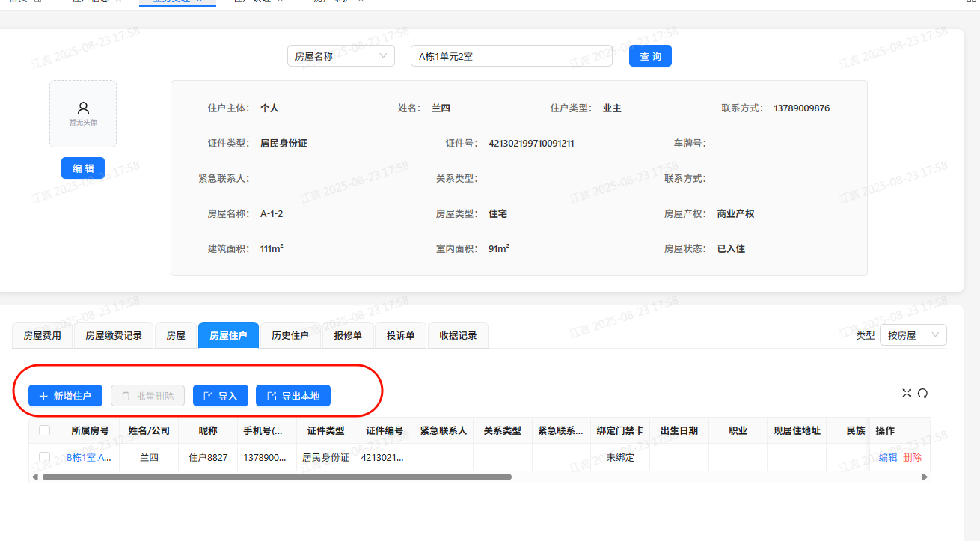Toggle the select-all checkbox in the table header
The height and width of the screenshot is (541, 980).
click(x=44, y=430)
